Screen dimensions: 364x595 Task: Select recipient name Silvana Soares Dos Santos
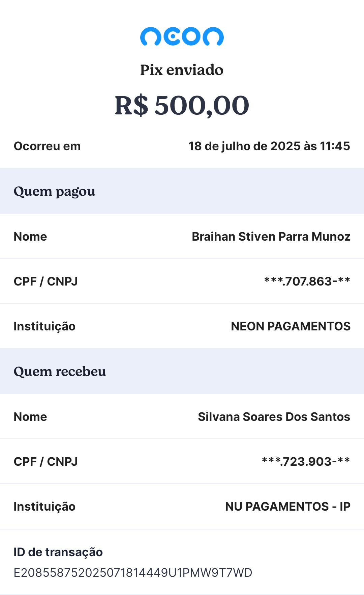(274, 417)
